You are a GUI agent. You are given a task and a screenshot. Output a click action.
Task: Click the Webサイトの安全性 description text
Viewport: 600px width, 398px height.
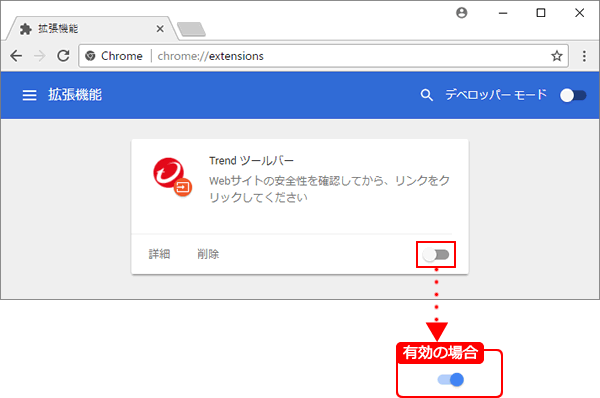329,189
